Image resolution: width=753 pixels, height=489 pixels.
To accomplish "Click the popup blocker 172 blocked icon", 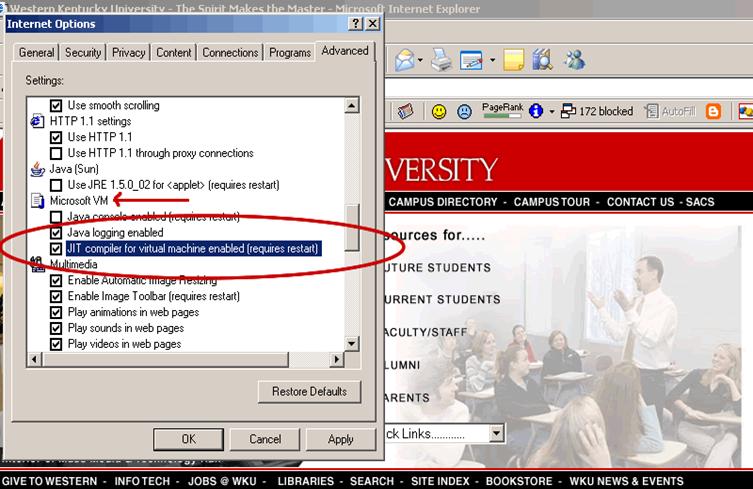I will pyautogui.click(x=568, y=111).
